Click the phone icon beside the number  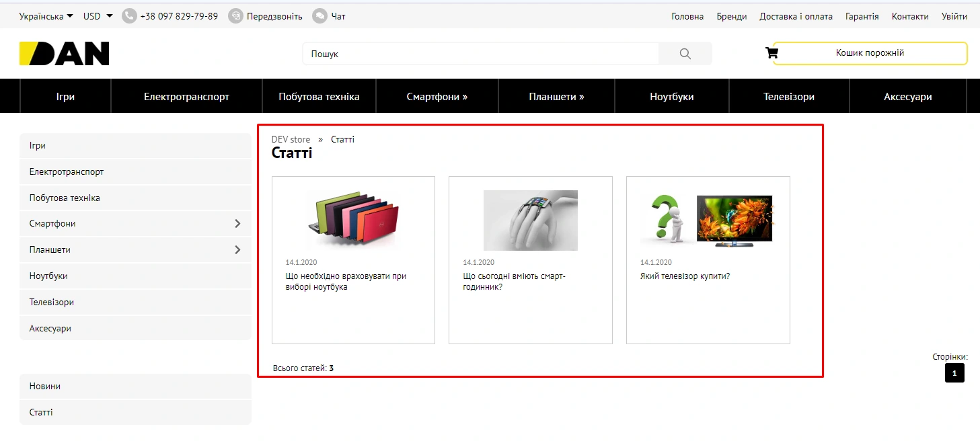click(129, 16)
